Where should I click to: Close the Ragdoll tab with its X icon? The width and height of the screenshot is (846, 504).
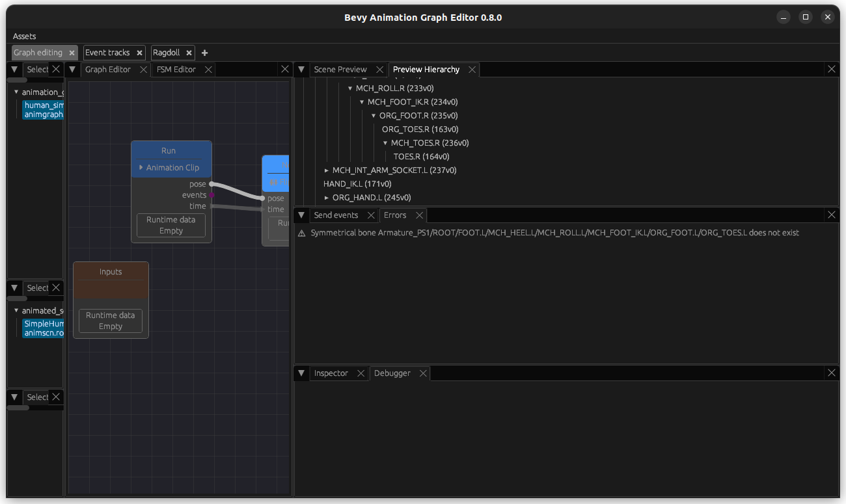click(188, 53)
